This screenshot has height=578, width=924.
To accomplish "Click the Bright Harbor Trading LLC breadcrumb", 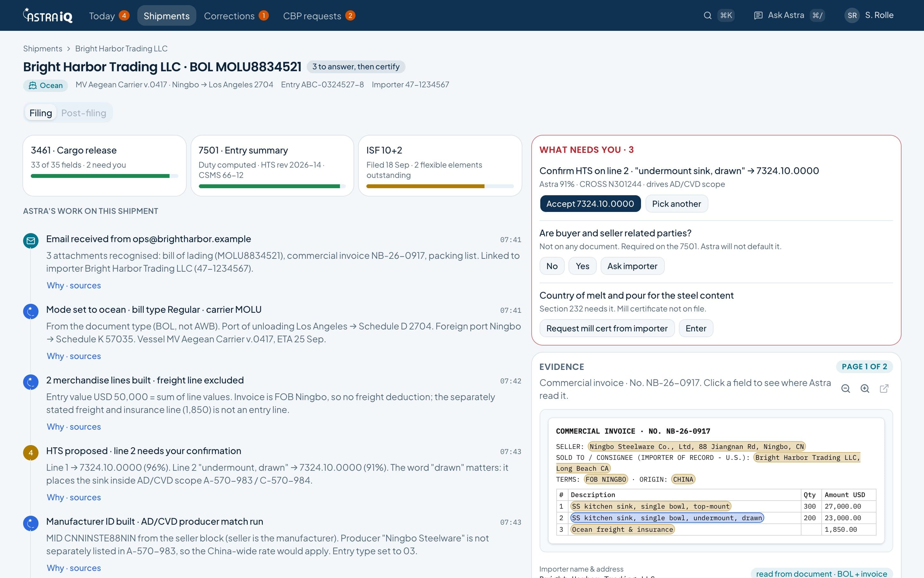I will 121,48.
